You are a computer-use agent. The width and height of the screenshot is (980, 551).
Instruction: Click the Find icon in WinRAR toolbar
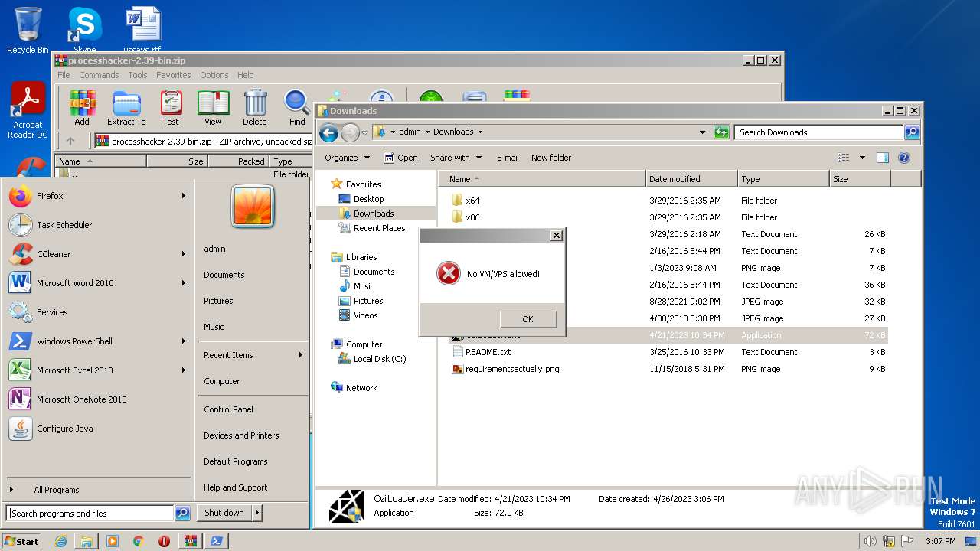coord(297,107)
